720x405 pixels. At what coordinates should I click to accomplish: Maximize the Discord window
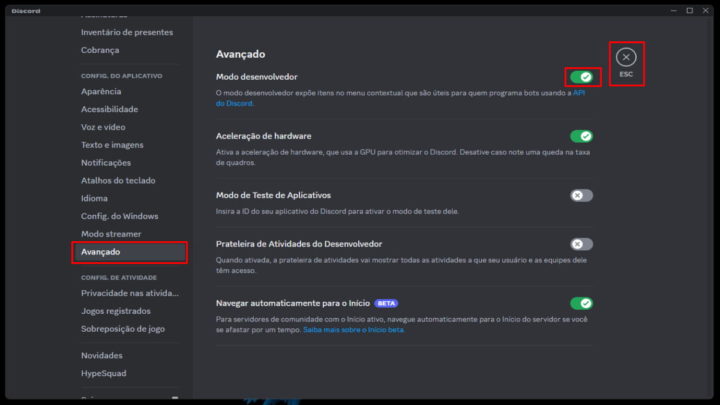coord(690,11)
